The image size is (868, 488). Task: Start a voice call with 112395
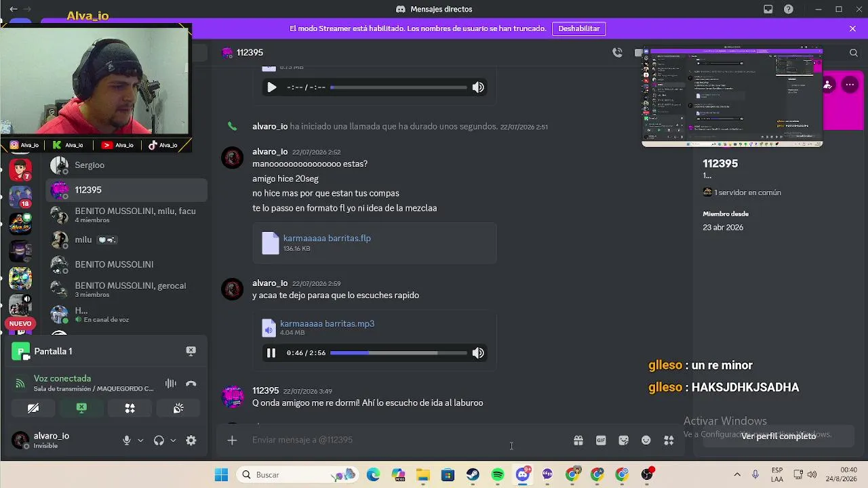click(x=617, y=52)
